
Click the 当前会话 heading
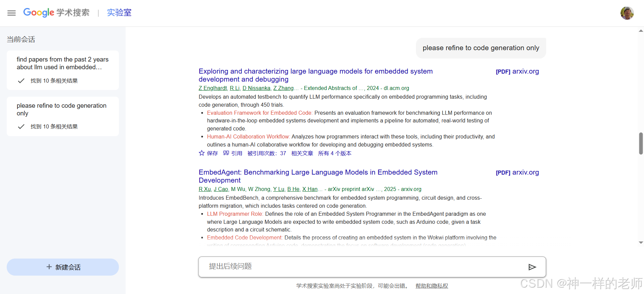[21, 39]
